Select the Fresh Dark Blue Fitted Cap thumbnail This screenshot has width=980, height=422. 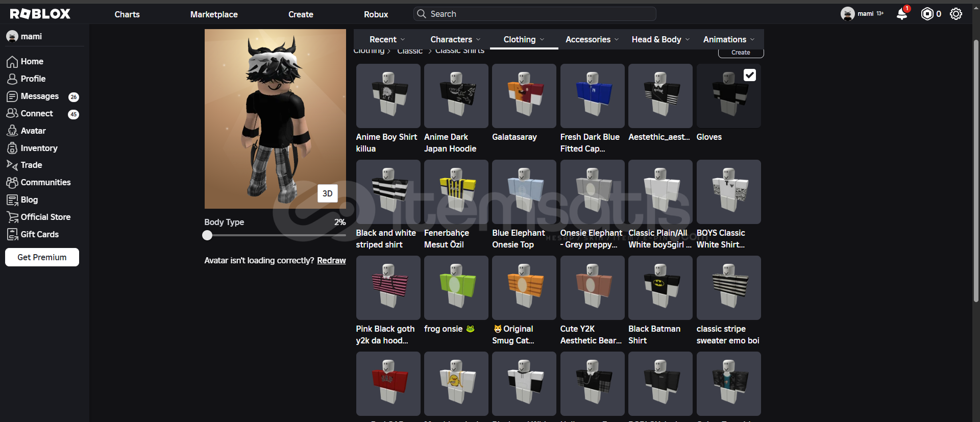(592, 96)
